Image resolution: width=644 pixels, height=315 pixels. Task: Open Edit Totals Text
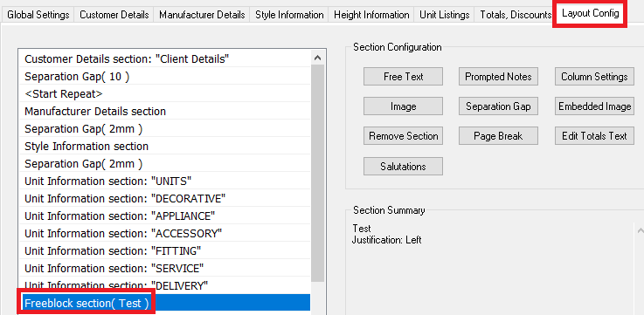pyautogui.click(x=594, y=136)
